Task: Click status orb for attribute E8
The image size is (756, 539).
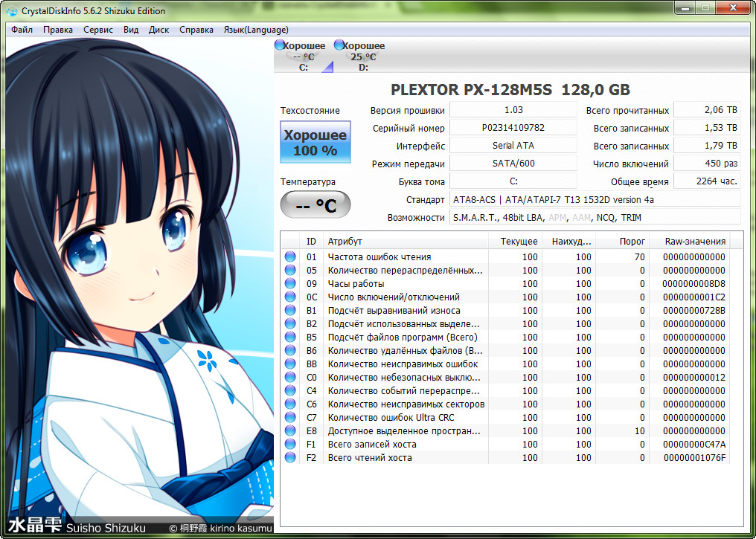Action: click(x=289, y=430)
